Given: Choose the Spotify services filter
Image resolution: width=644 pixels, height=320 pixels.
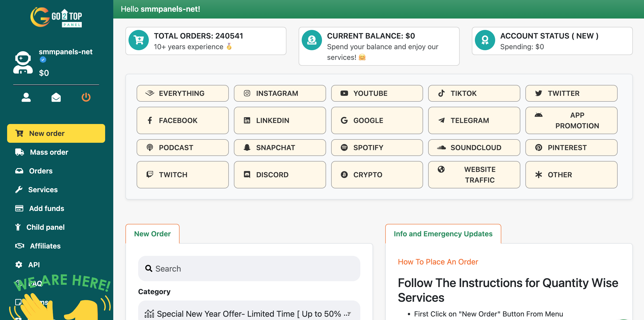Looking at the screenshot, I should click(x=377, y=148).
